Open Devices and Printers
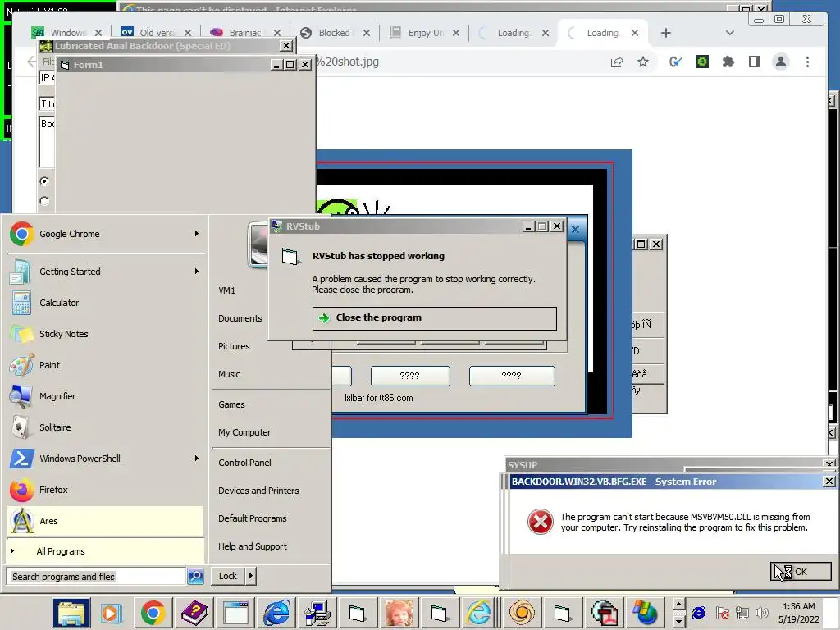Image resolution: width=840 pixels, height=630 pixels. [x=258, y=491]
